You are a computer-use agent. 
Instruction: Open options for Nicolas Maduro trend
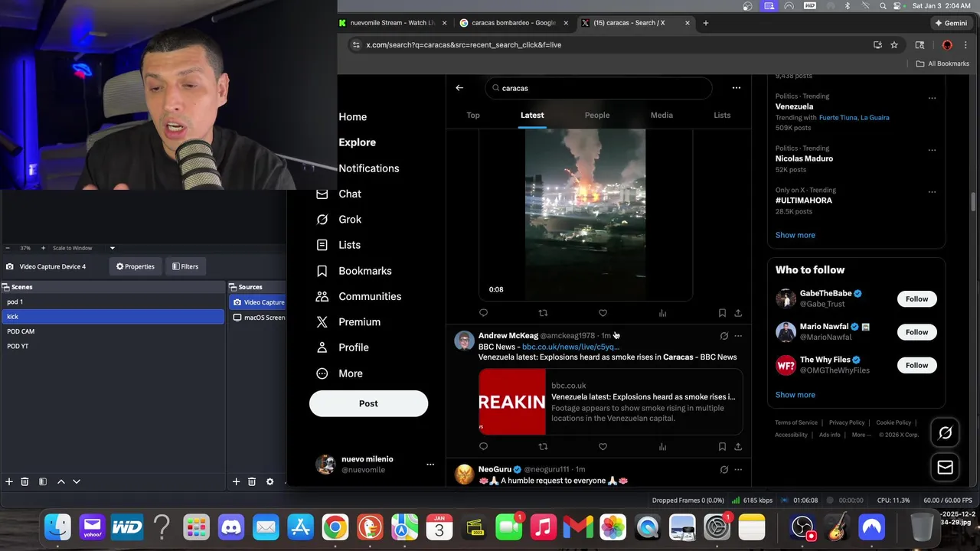(932, 150)
